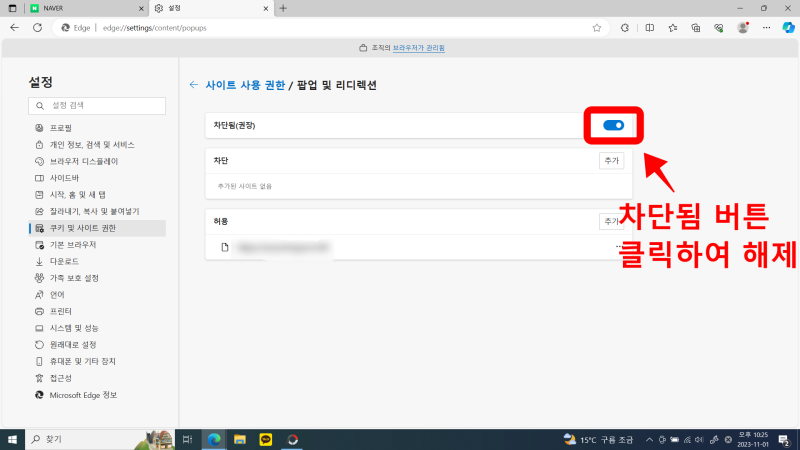Open 프로필 settings section
Image resolution: width=800 pixels, height=450 pixels.
tap(97, 128)
